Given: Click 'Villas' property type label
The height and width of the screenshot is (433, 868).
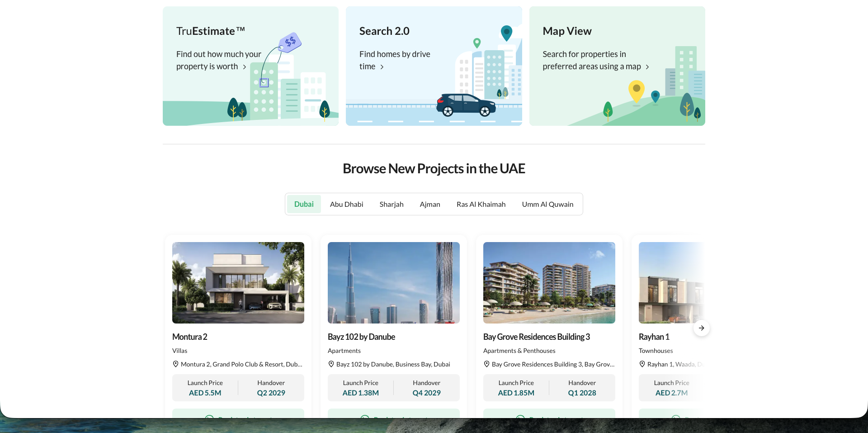Looking at the screenshot, I should tap(180, 351).
